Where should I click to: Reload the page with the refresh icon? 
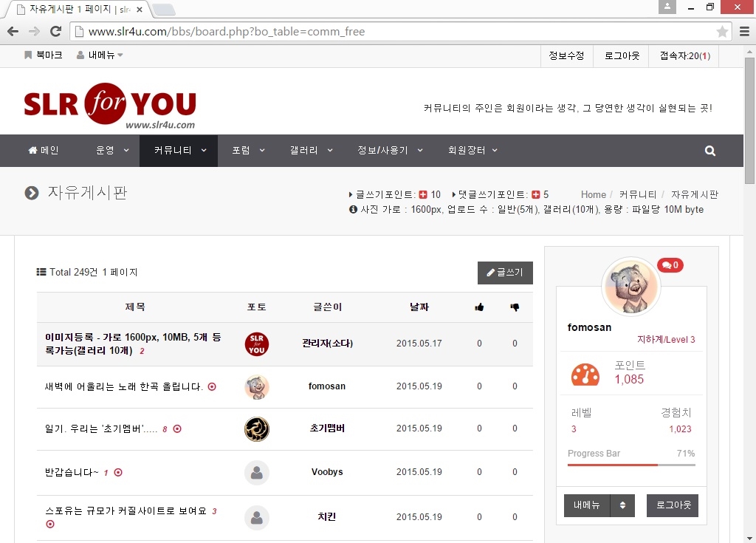point(55,31)
